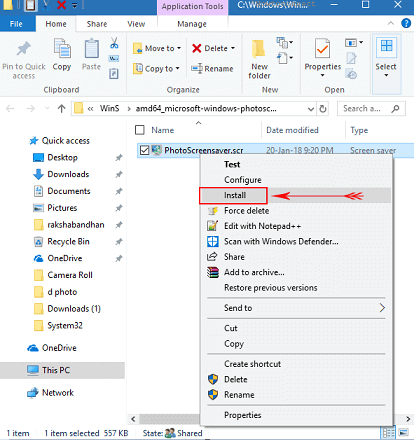Image resolution: width=414 pixels, height=440 pixels.
Task: Click Scan with Windows Defender context entry
Action: point(281,241)
